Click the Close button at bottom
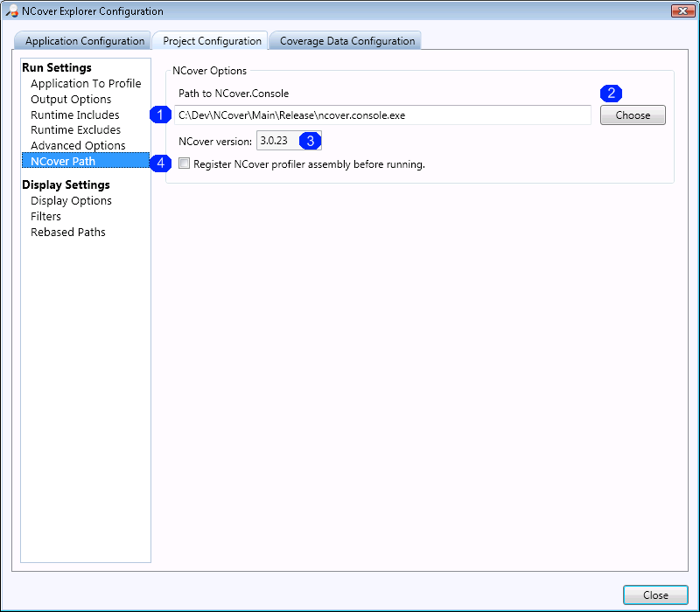Image resolution: width=700 pixels, height=612 pixels. pos(655,595)
